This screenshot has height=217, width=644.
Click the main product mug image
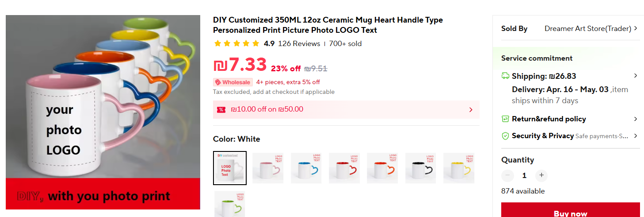(x=103, y=112)
